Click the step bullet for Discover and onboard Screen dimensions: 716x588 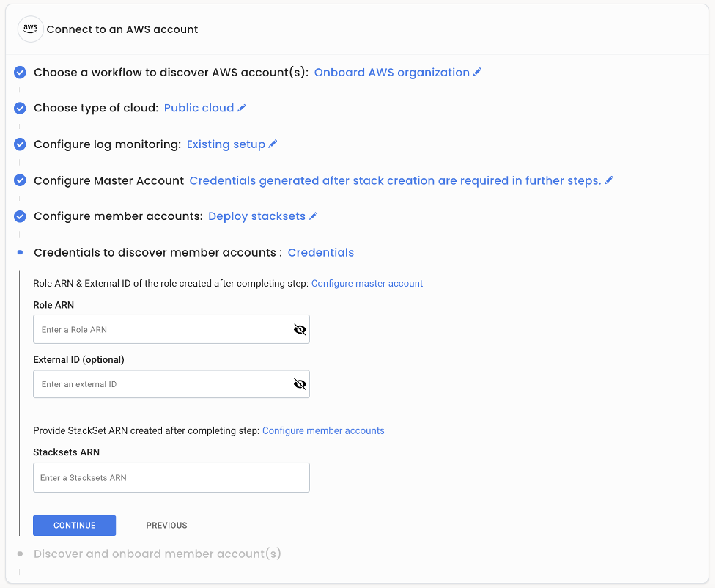pyautogui.click(x=20, y=554)
